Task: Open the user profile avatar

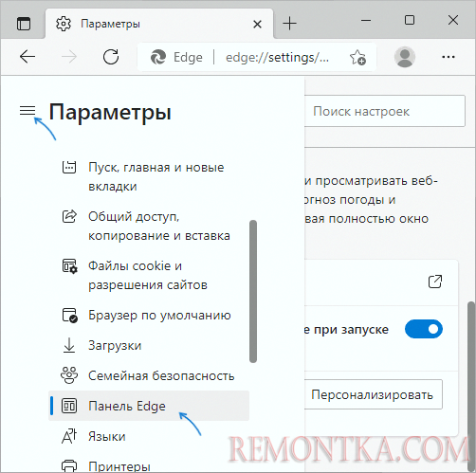Action: click(x=405, y=57)
